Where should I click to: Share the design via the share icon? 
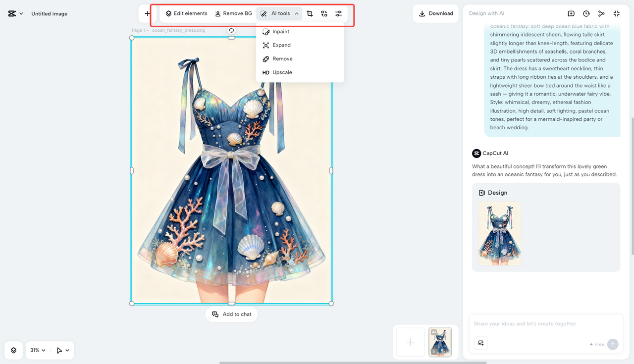click(601, 13)
